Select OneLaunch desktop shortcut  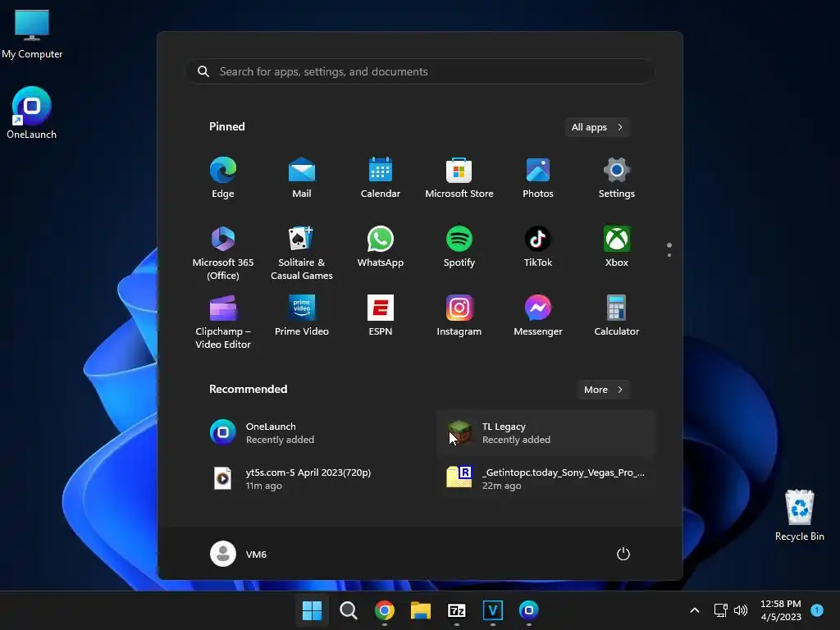[x=32, y=113]
